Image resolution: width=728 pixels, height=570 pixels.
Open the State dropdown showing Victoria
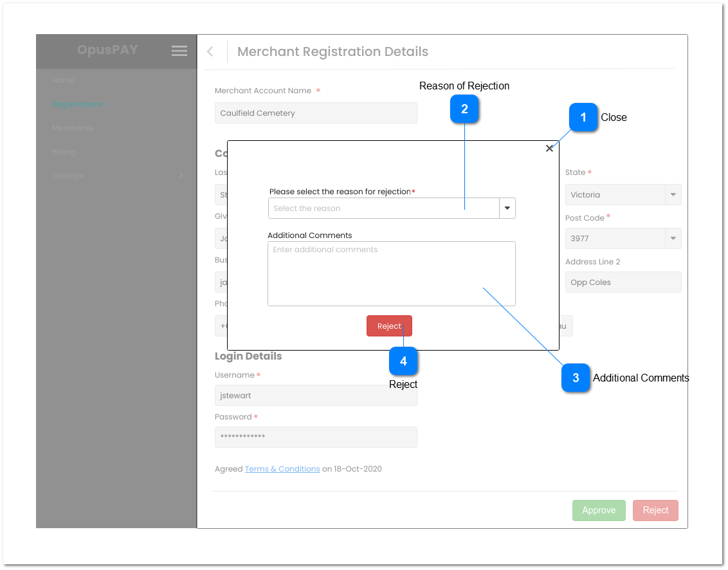(673, 194)
